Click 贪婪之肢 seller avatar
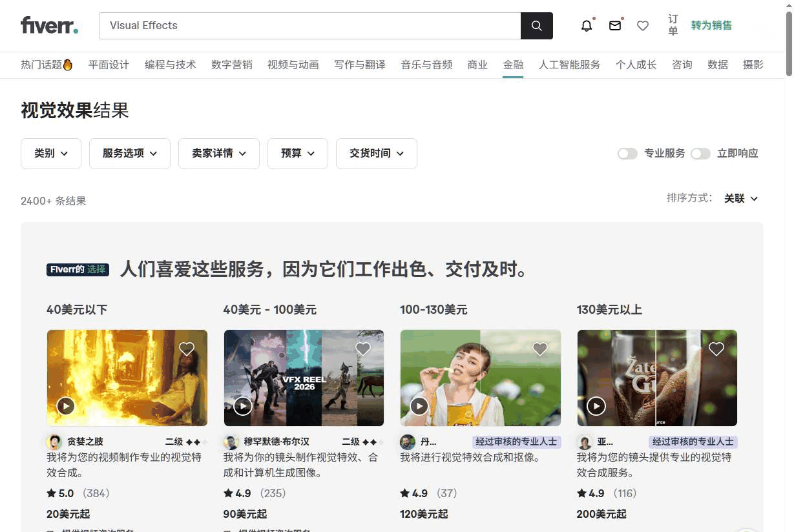This screenshot has width=794, height=532. [54, 442]
